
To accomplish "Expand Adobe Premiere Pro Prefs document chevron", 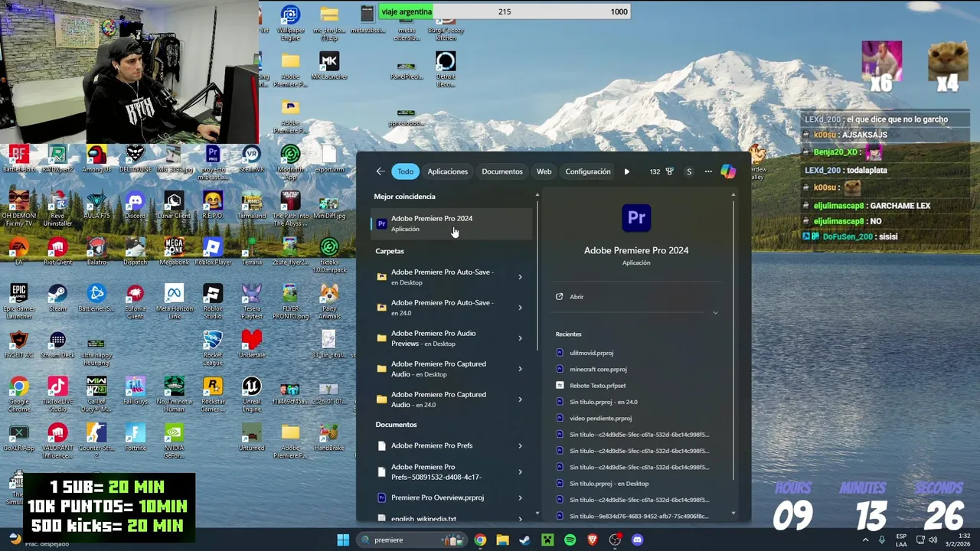I will point(520,445).
